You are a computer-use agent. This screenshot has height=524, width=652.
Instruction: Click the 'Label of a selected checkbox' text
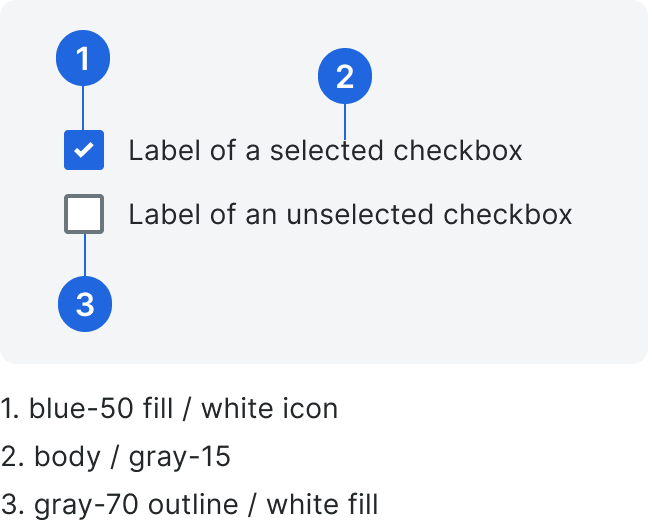pyautogui.click(x=325, y=150)
